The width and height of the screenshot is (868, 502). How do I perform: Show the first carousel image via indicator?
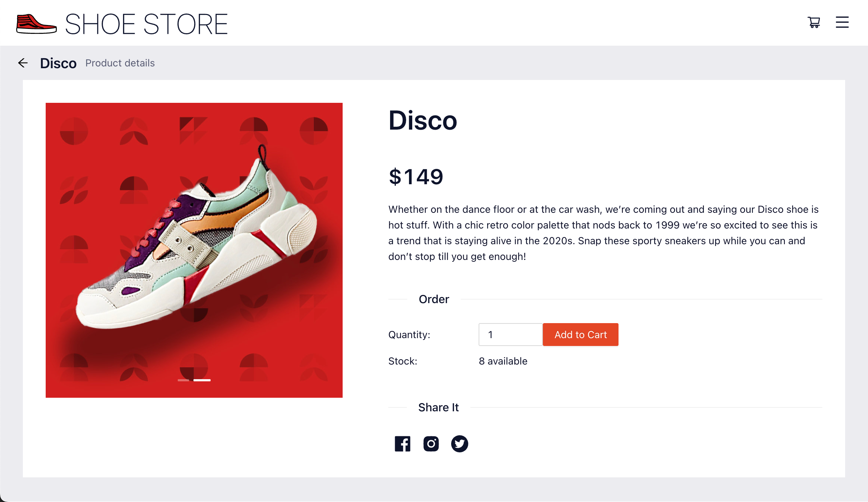coord(183,380)
